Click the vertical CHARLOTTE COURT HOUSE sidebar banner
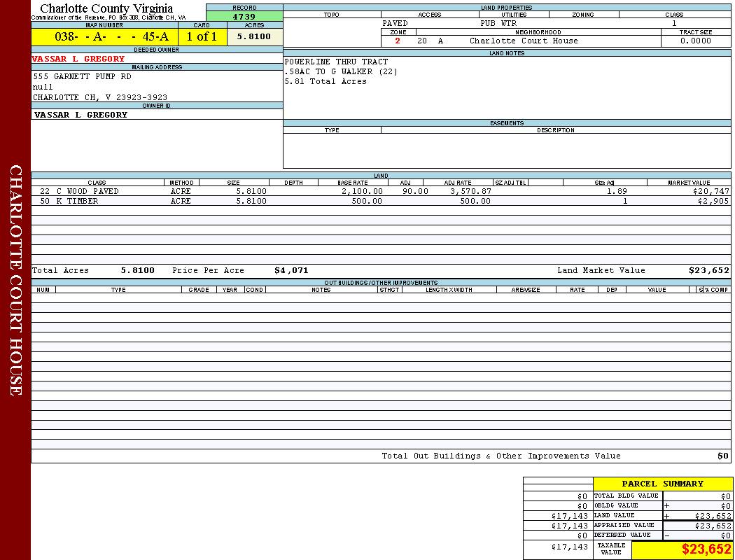This screenshot has height=560, width=735. pos(15,280)
